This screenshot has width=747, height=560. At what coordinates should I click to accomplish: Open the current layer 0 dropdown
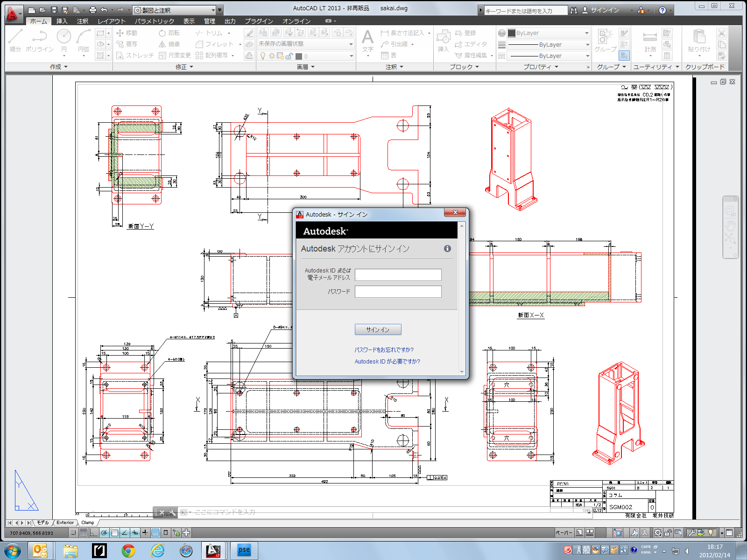tap(306, 56)
